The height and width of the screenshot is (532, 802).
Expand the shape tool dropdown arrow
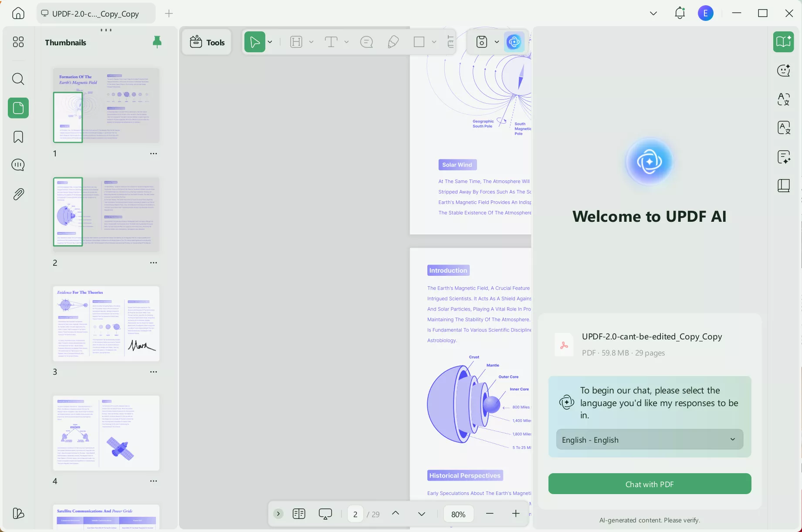[x=434, y=42]
